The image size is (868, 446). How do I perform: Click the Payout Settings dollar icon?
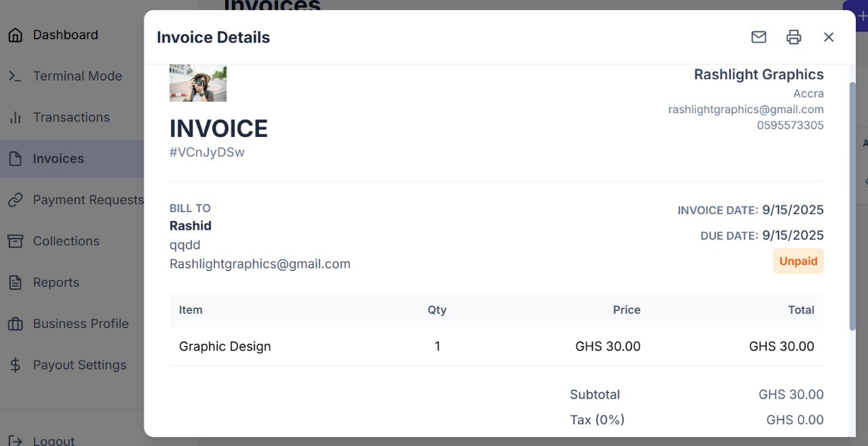coord(15,365)
